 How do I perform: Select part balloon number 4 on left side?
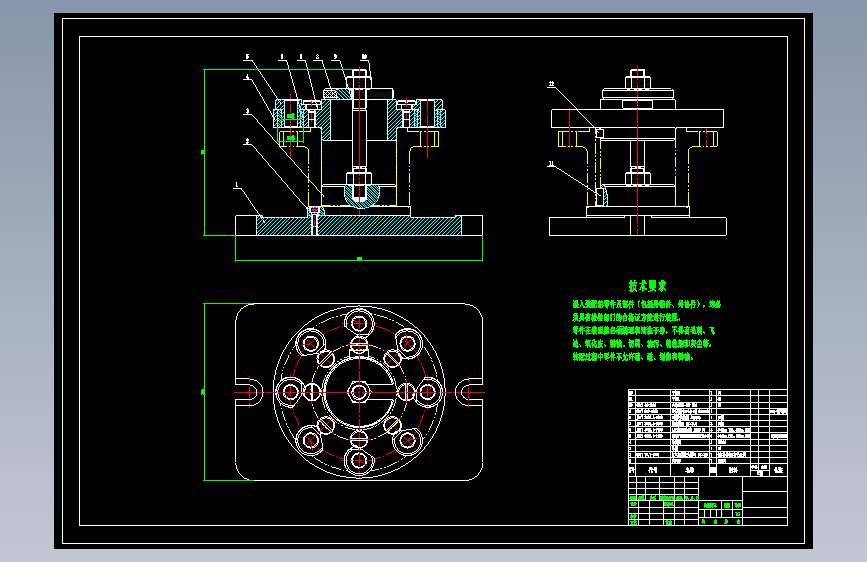tap(247, 77)
